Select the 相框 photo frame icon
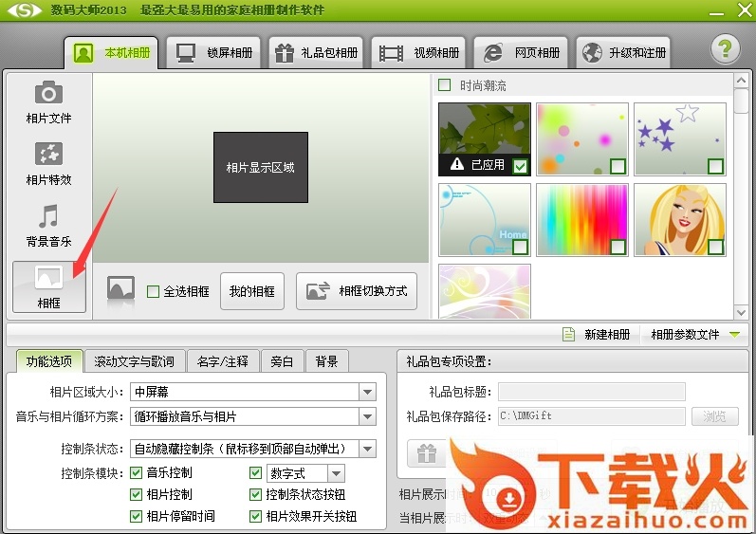Screen dimensions: 756x534 pos(48,286)
